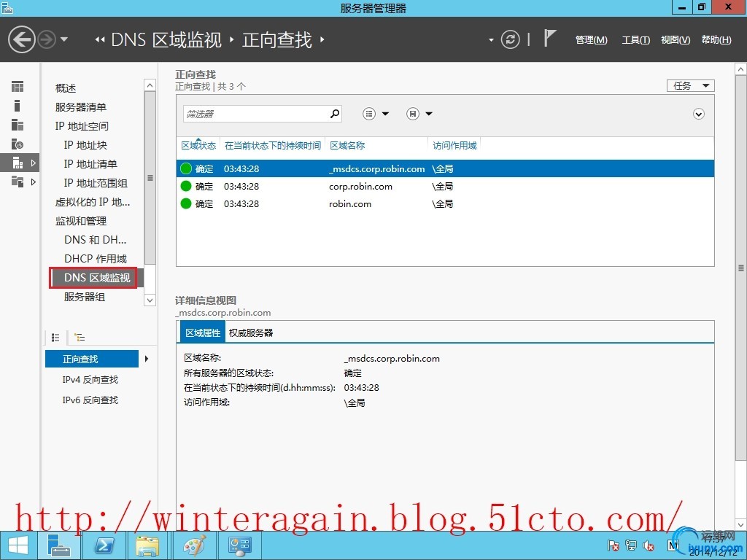Screen dimensions: 747x560
Task: Click the DNS 区域监视 breadcrumb
Action: tap(166, 39)
